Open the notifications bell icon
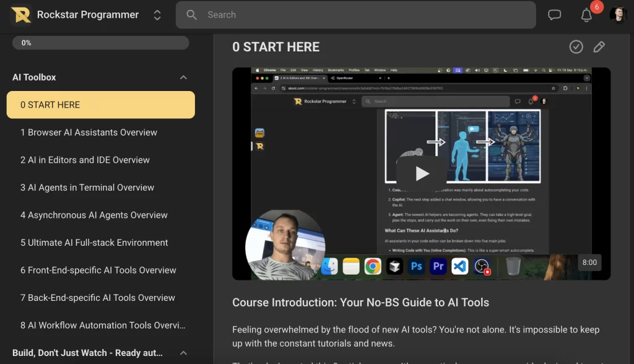 pos(586,15)
